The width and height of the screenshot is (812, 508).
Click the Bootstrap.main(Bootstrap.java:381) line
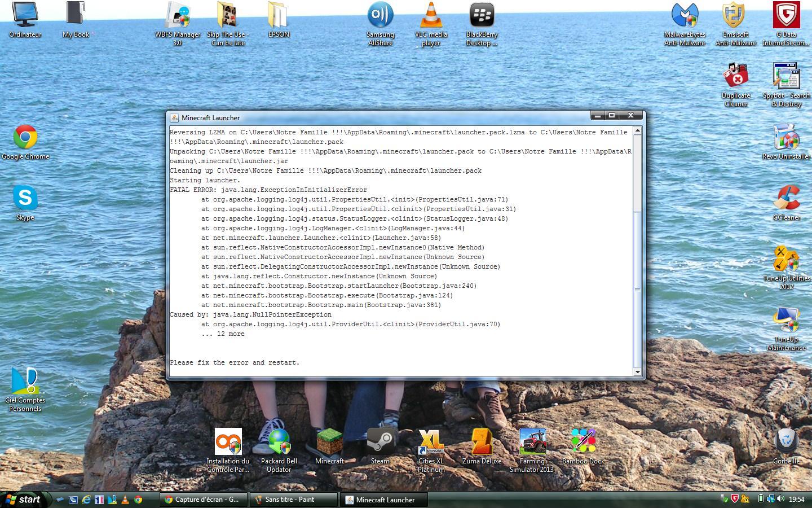pyautogui.click(x=321, y=305)
